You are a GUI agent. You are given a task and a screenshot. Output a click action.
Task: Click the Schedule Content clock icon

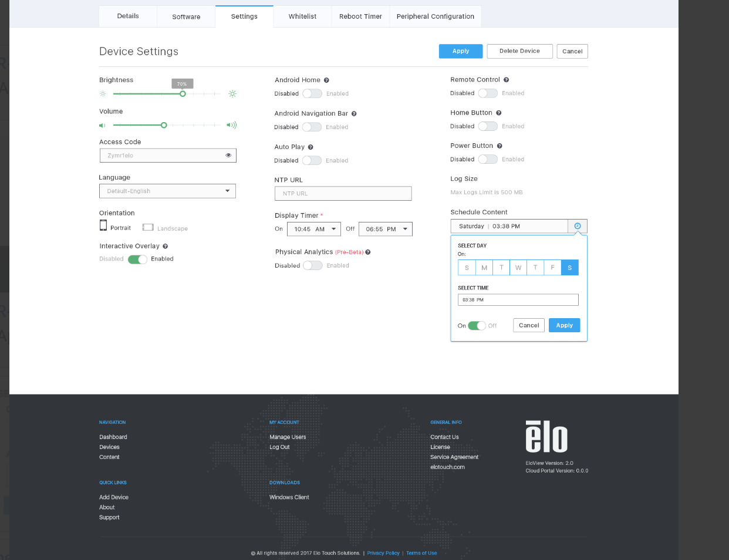(578, 226)
